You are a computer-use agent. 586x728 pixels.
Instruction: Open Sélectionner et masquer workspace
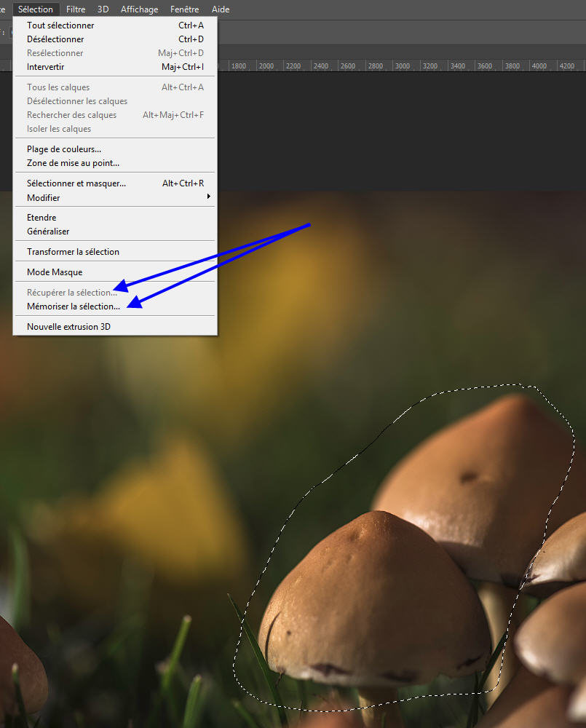pos(76,183)
